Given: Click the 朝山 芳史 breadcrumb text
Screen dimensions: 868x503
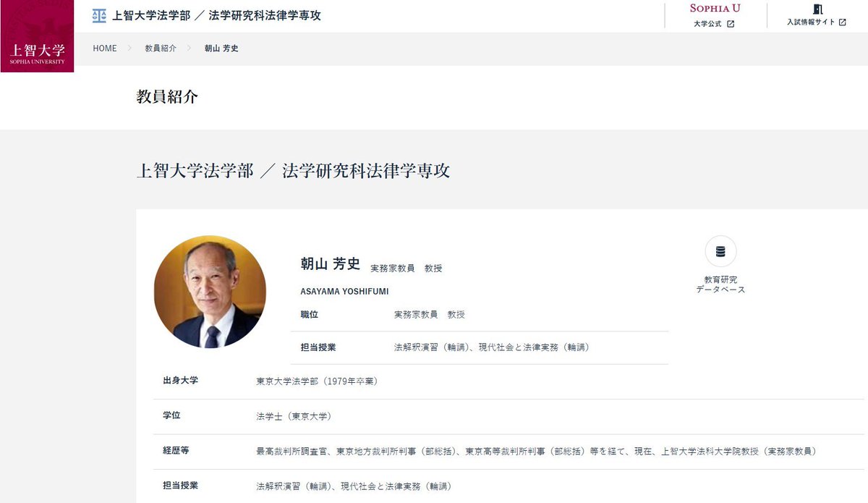Looking at the screenshot, I should [x=221, y=48].
